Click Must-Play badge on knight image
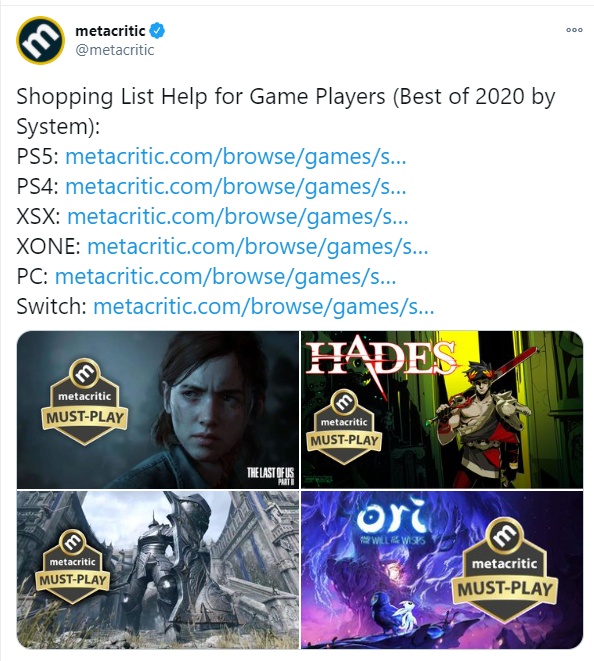Viewport: 594px width, 661px height. point(73,567)
